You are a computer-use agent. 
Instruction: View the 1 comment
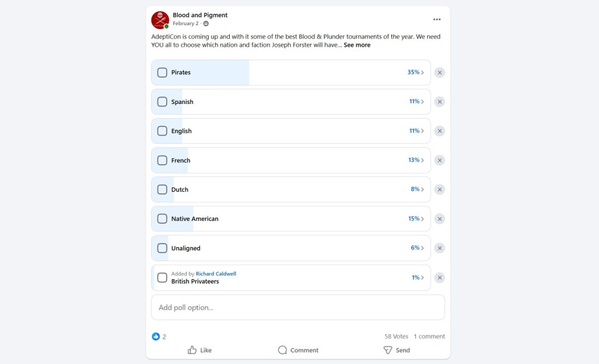pos(429,337)
